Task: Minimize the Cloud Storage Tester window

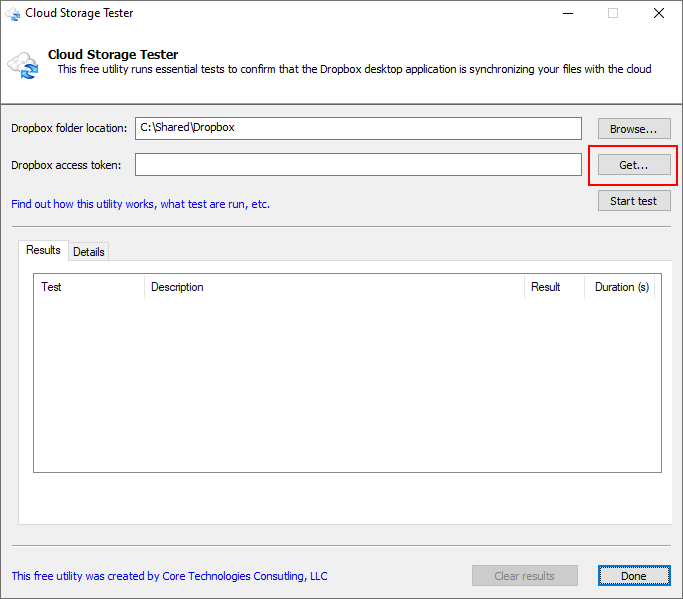Action: (568, 14)
